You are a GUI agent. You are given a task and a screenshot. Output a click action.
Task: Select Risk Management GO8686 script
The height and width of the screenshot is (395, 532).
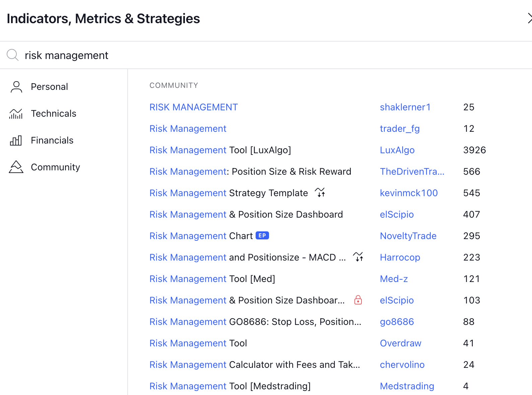pos(255,322)
